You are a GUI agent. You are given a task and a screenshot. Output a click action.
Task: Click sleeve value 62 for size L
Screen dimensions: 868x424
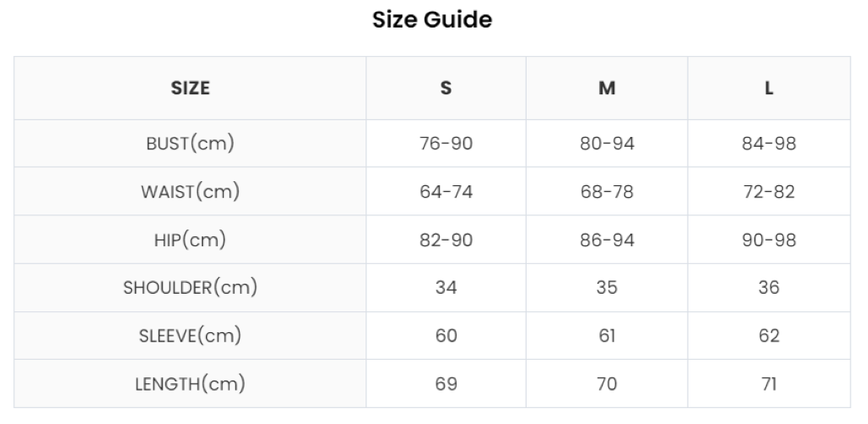tap(769, 336)
